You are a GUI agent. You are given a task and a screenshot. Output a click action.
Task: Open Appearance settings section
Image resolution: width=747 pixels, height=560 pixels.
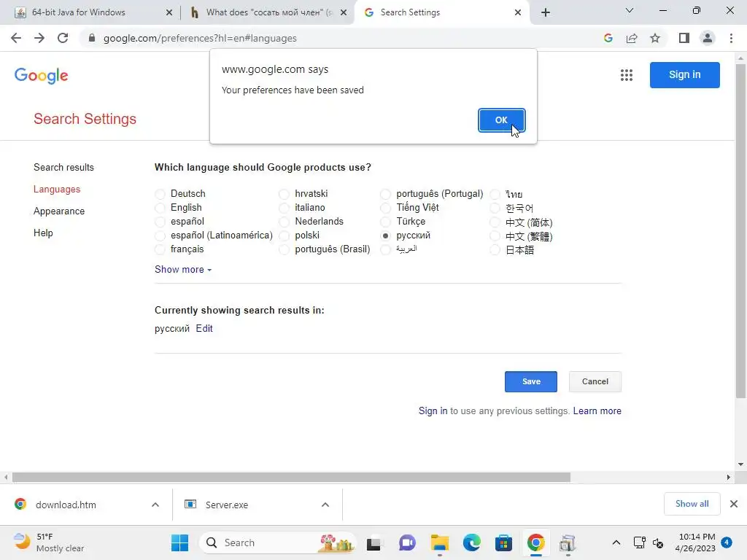(59, 211)
